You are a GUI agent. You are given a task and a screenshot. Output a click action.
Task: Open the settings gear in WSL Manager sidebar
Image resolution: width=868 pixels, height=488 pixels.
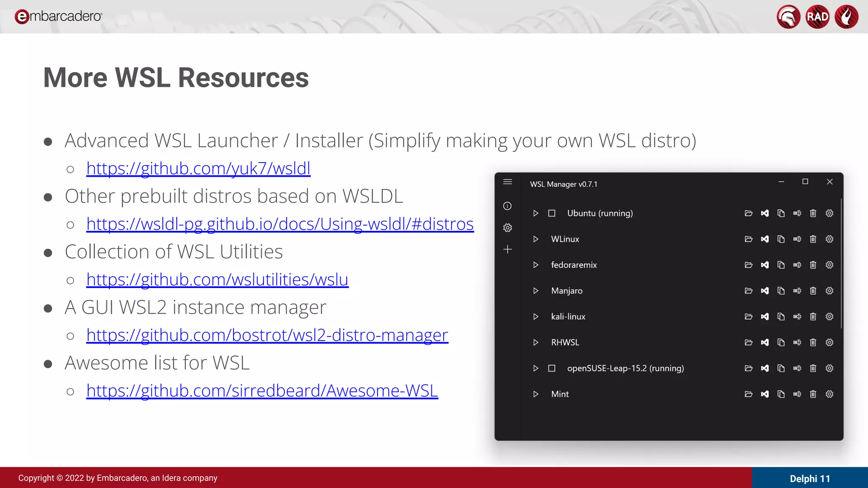coord(507,228)
